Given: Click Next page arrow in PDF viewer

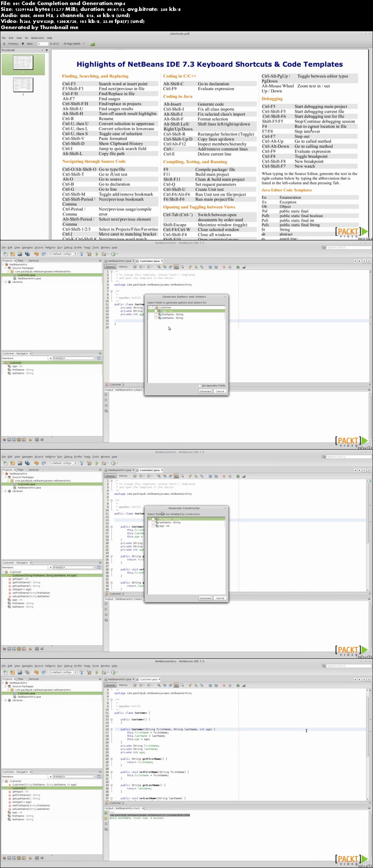Looking at the screenshot, I should click(23, 44).
